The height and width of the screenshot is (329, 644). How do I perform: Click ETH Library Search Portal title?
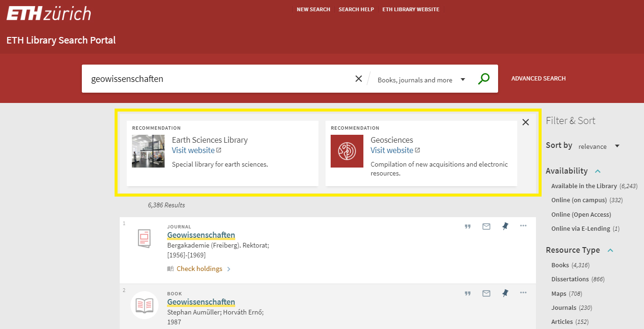point(61,40)
